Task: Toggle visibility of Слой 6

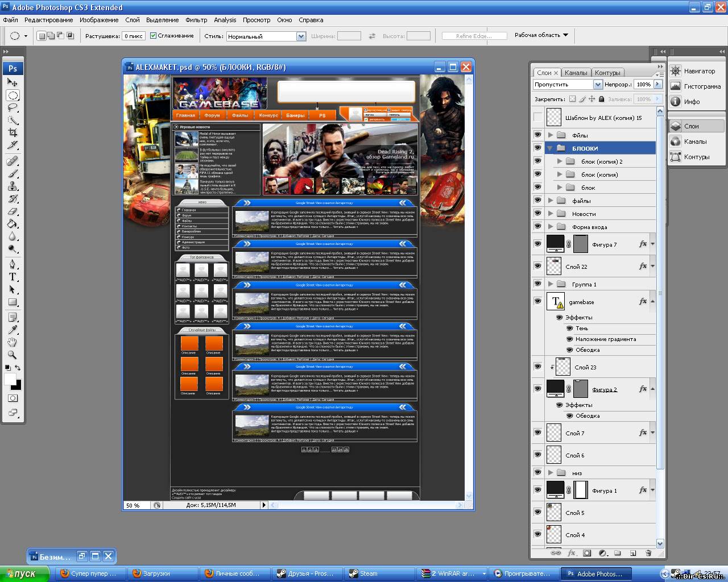Action: click(x=537, y=455)
